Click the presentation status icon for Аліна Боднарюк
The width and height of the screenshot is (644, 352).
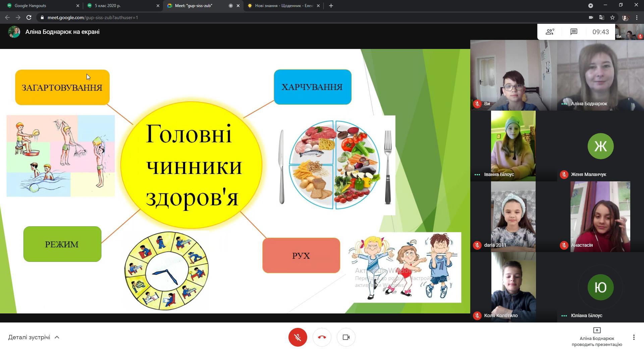(597, 330)
